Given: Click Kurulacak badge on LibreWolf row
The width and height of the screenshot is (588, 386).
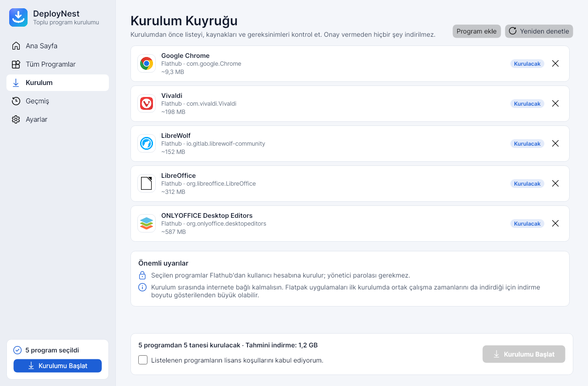Looking at the screenshot, I should pyautogui.click(x=527, y=144).
